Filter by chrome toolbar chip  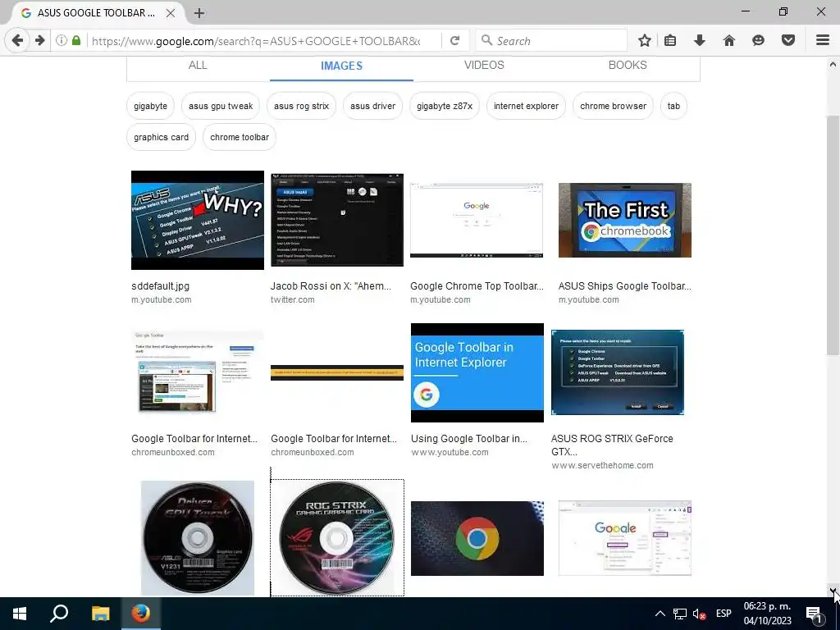(240, 137)
